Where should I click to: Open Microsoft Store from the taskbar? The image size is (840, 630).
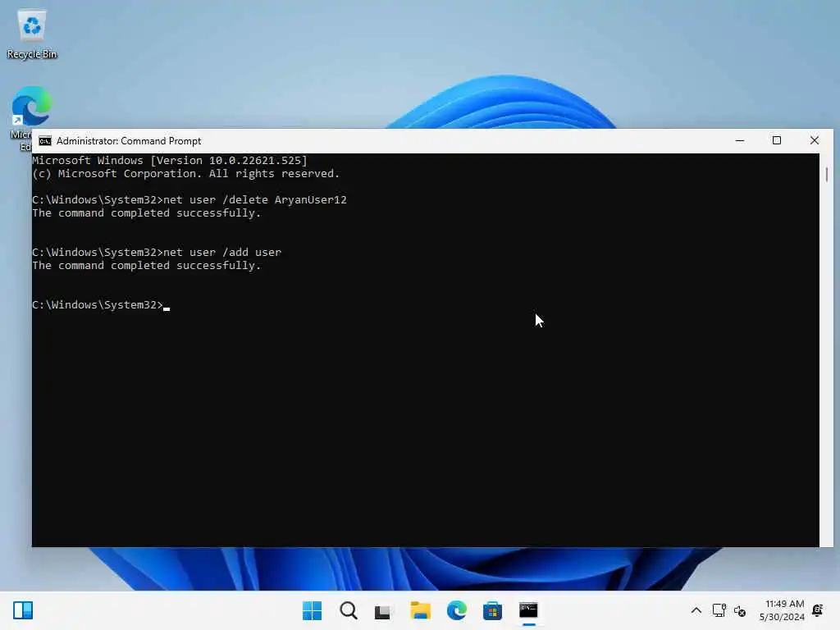pyautogui.click(x=492, y=610)
